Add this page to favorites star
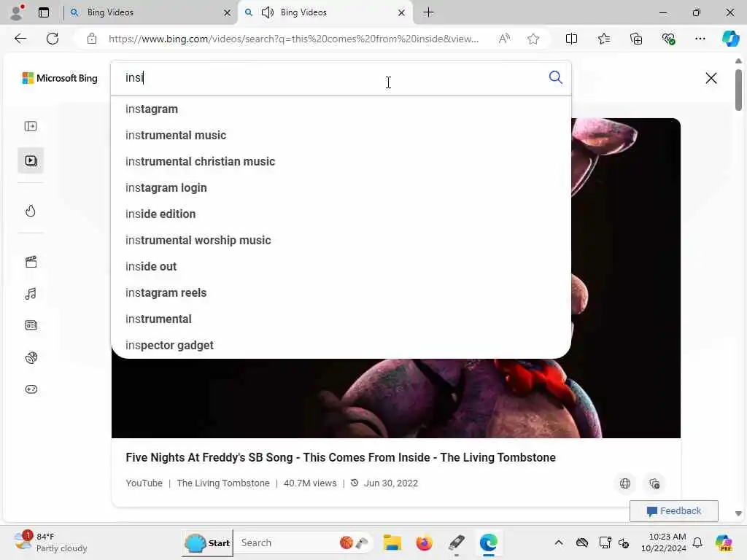 coord(533,39)
